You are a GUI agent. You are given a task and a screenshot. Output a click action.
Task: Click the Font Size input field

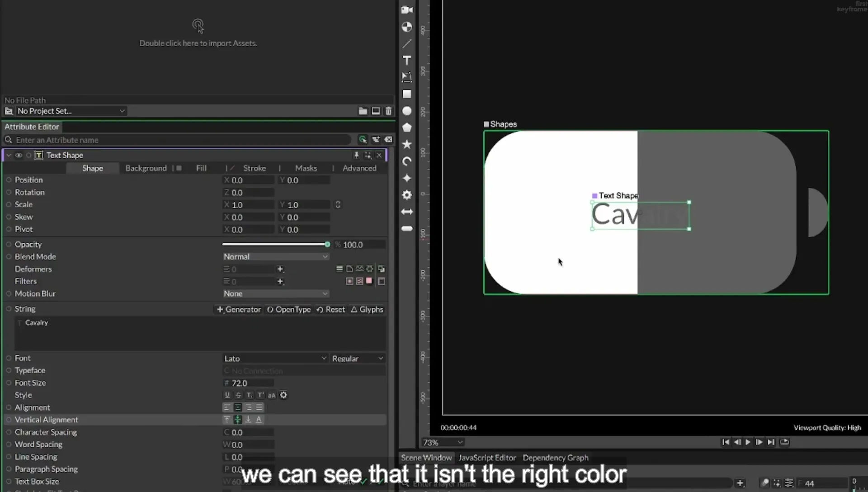(249, 383)
